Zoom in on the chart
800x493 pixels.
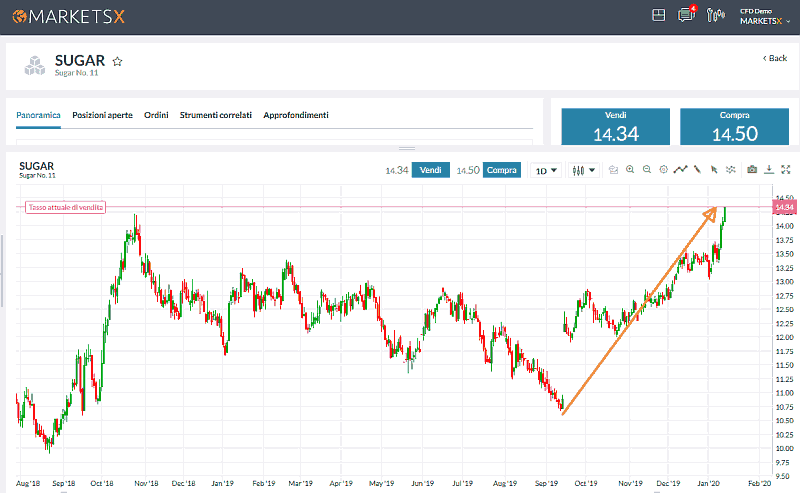coord(630,170)
